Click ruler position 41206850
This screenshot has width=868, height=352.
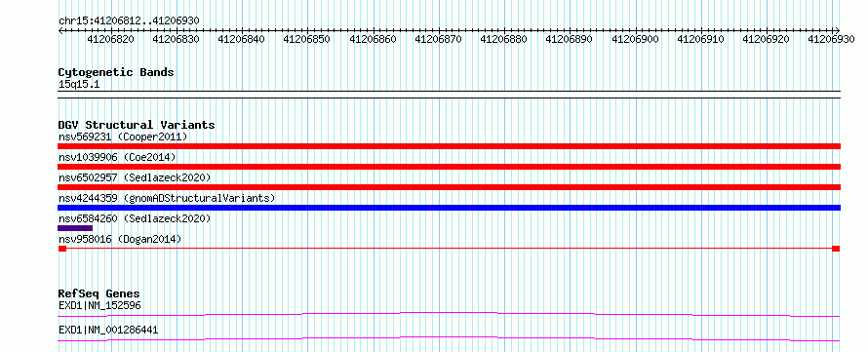click(x=307, y=39)
